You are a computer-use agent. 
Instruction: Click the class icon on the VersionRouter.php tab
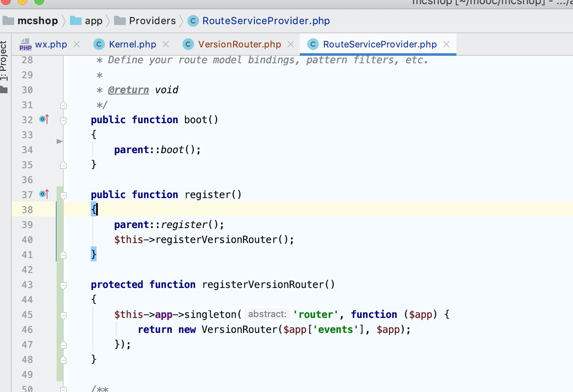click(x=188, y=44)
